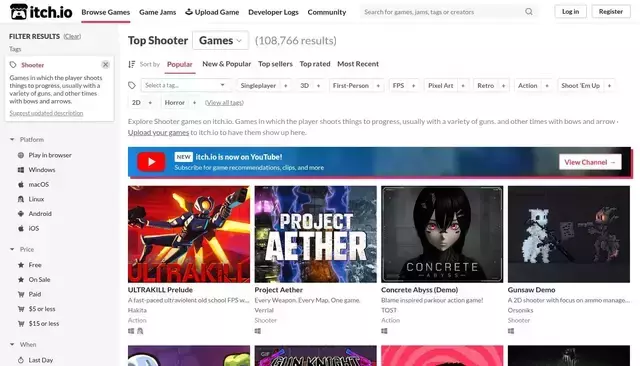This screenshot has height=366, width=640.
Task: Click the plus next to 3D tag
Action: 318,85
